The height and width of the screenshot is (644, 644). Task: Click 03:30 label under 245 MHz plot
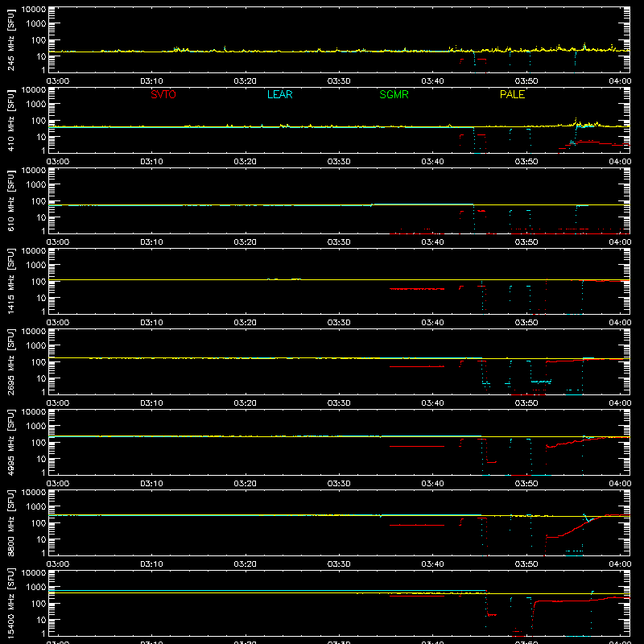[x=339, y=81]
